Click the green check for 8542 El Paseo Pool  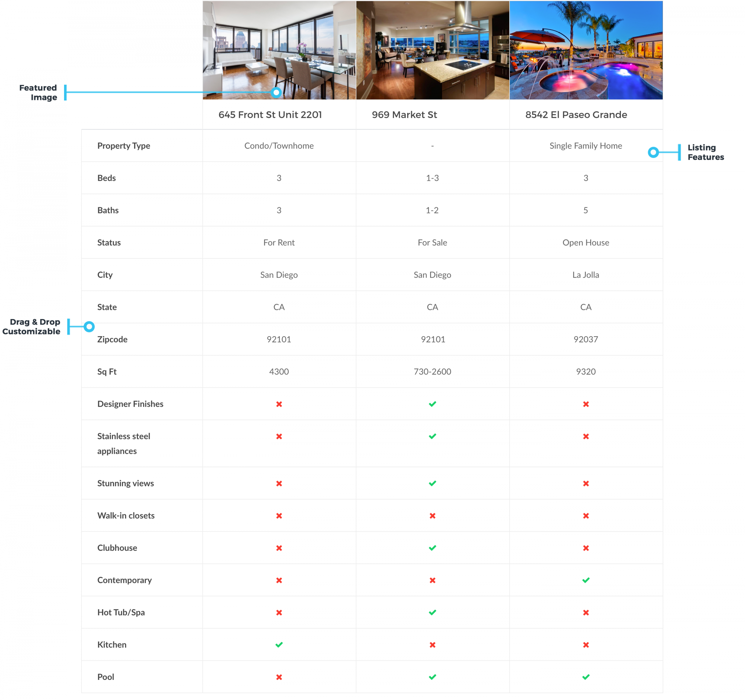tap(586, 677)
